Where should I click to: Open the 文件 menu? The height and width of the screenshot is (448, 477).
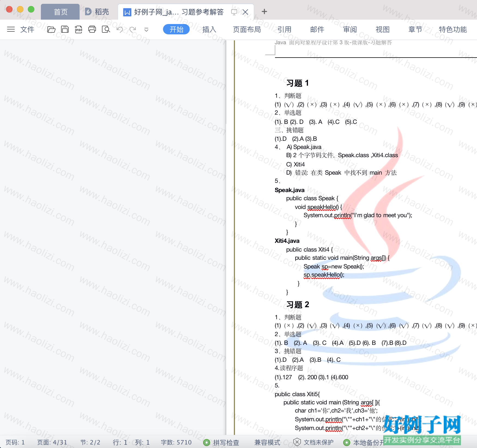pos(27,29)
